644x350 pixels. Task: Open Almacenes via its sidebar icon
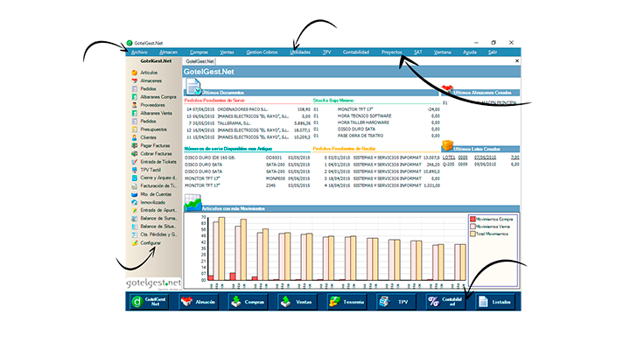(x=134, y=80)
